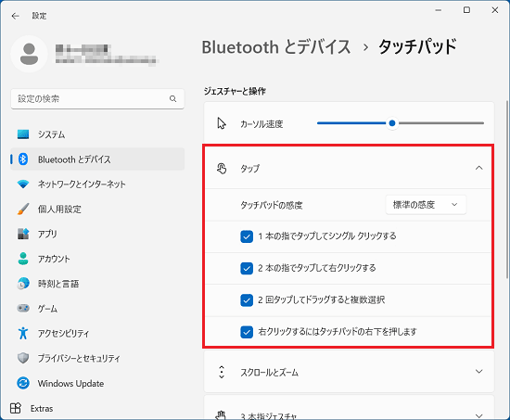Click the アカウント person icon
Viewport: 510px width, 420px height.
(x=23, y=259)
